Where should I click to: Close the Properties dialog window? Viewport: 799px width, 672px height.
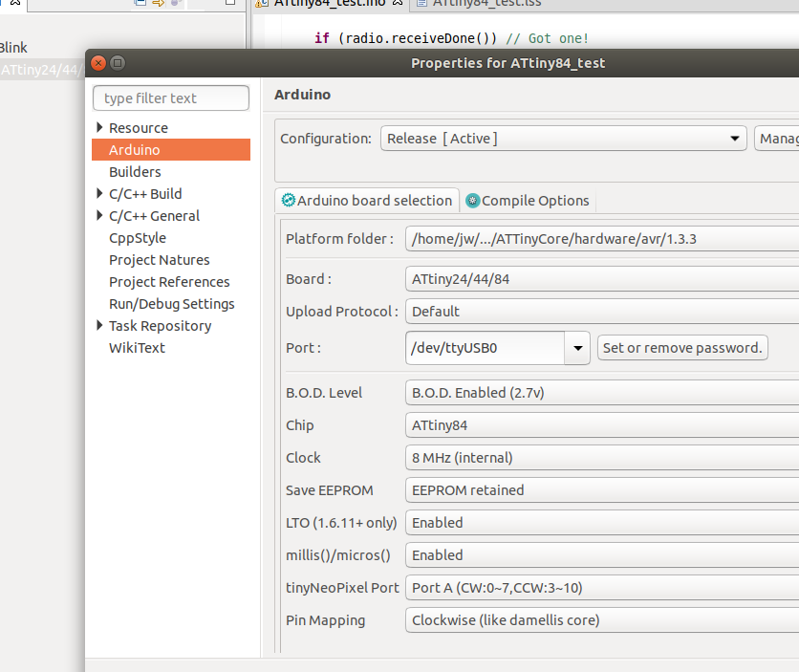tap(98, 63)
